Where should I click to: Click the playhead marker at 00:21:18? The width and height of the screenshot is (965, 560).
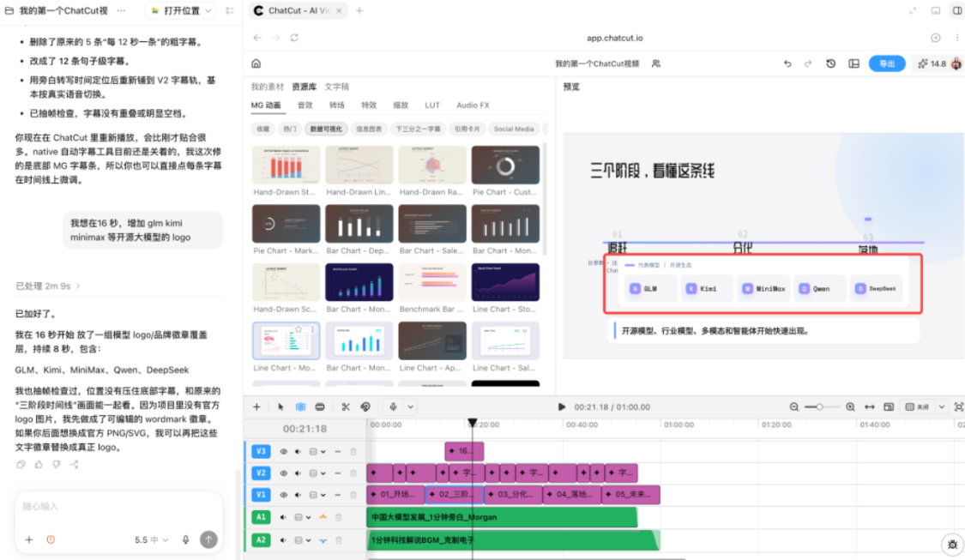click(x=472, y=423)
